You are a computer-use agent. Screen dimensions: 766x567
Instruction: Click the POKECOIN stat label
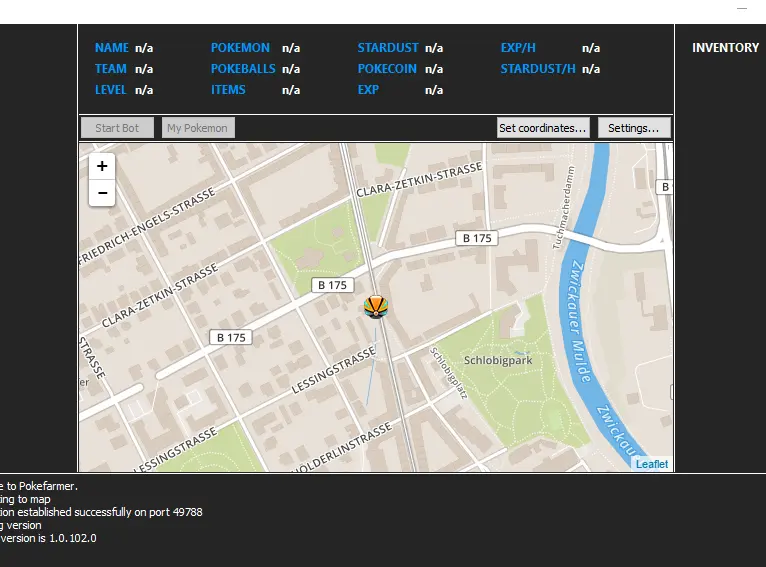[x=387, y=69]
